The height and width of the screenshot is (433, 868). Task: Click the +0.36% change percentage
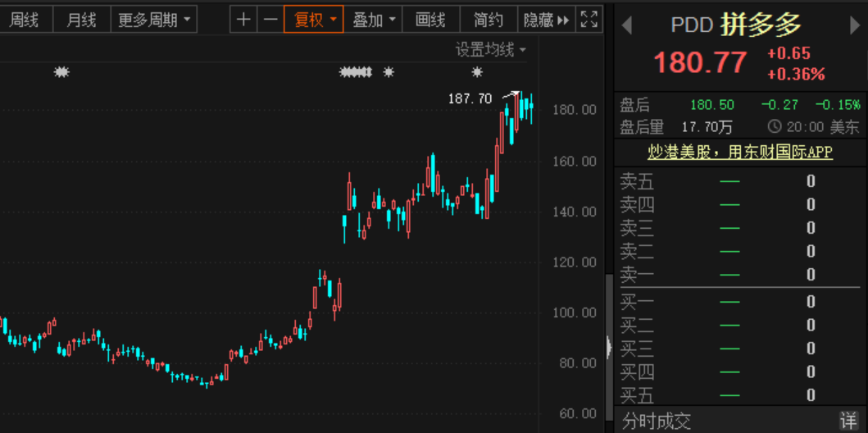[796, 74]
